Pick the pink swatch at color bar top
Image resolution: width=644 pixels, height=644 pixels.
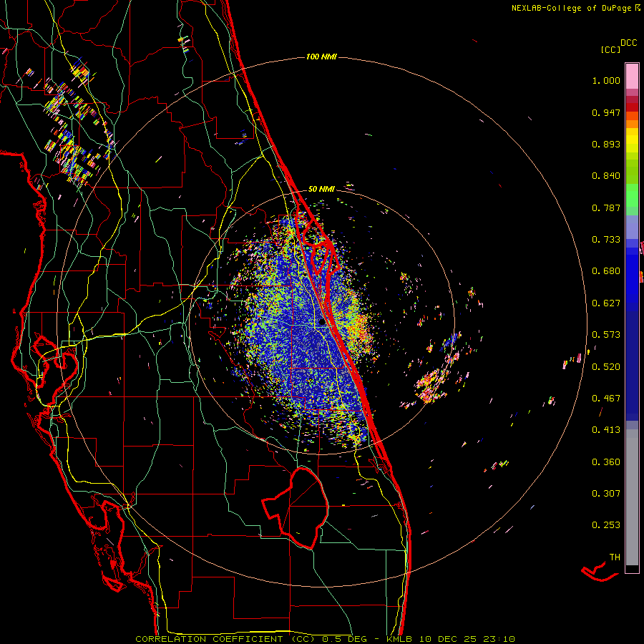[x=632, y=76]
